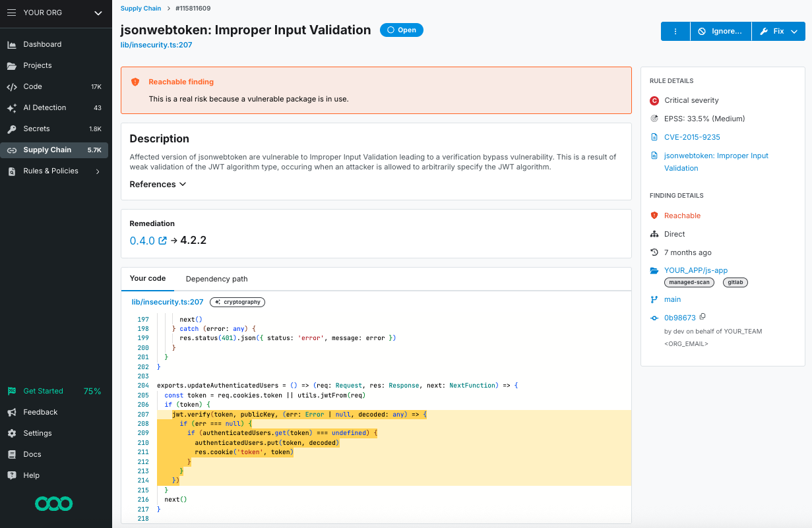Select the Dashboard icon in the sidebar
The image size is (812, 528).
pos(11,44)
